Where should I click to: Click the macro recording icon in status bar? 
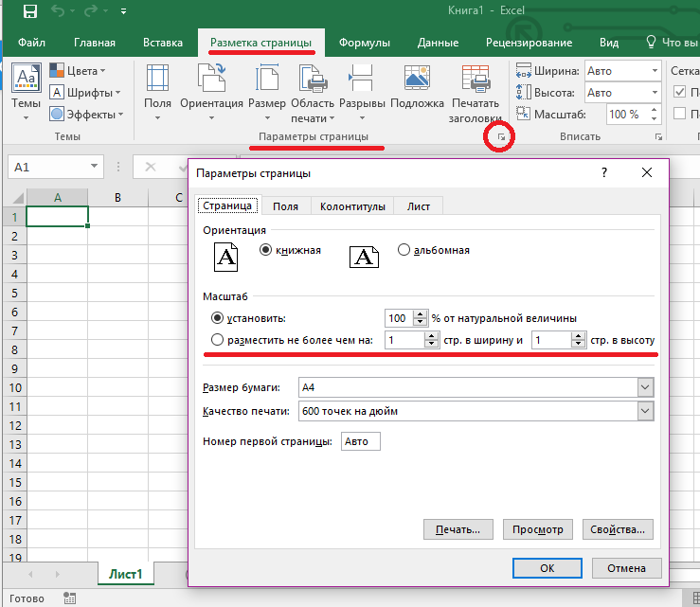(x=70, y=598)
